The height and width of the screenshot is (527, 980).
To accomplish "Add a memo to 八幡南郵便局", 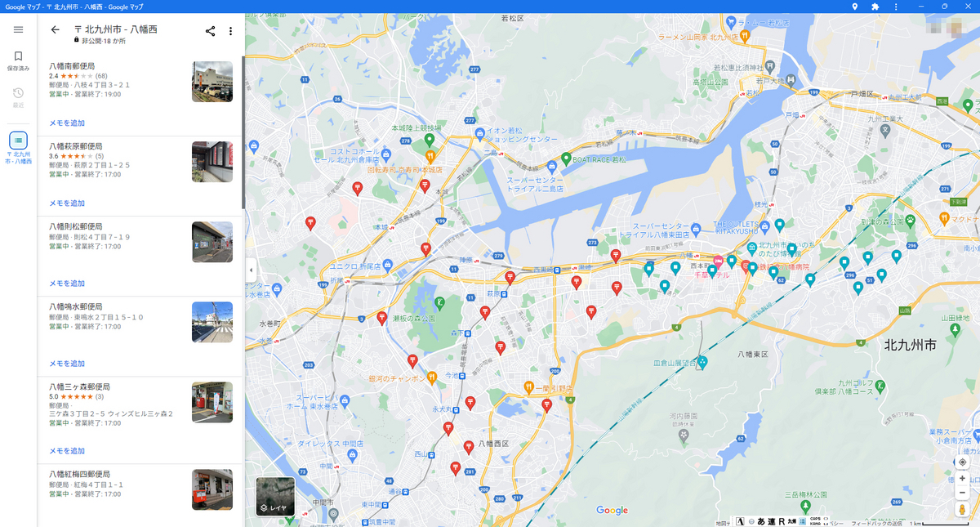I will (x=67, y=123).
